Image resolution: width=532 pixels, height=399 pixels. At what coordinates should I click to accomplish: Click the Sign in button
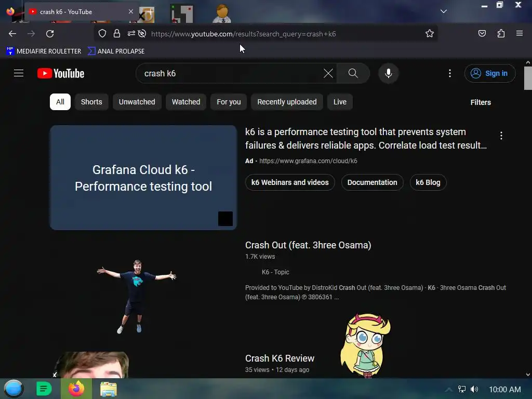coord(489,73)
